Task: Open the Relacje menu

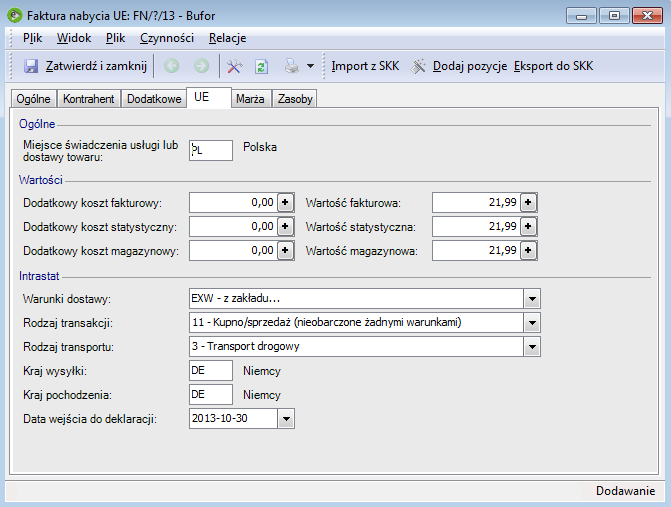Action: click(x=227, y=38)
